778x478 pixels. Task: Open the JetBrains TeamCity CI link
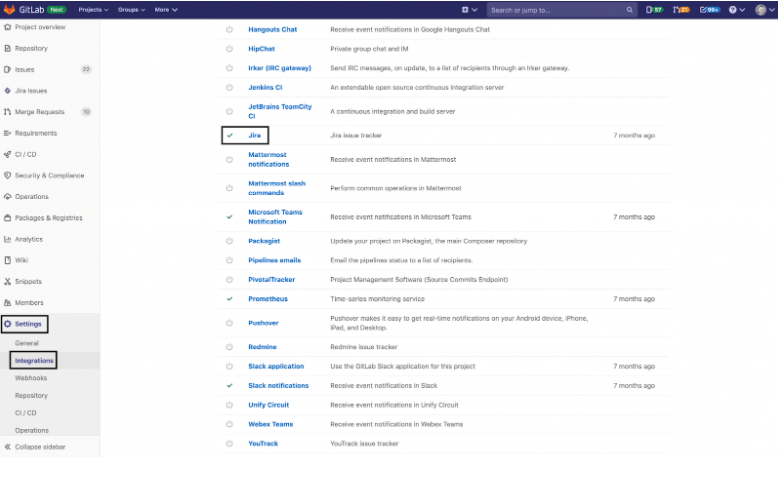(x=280, y=111)
